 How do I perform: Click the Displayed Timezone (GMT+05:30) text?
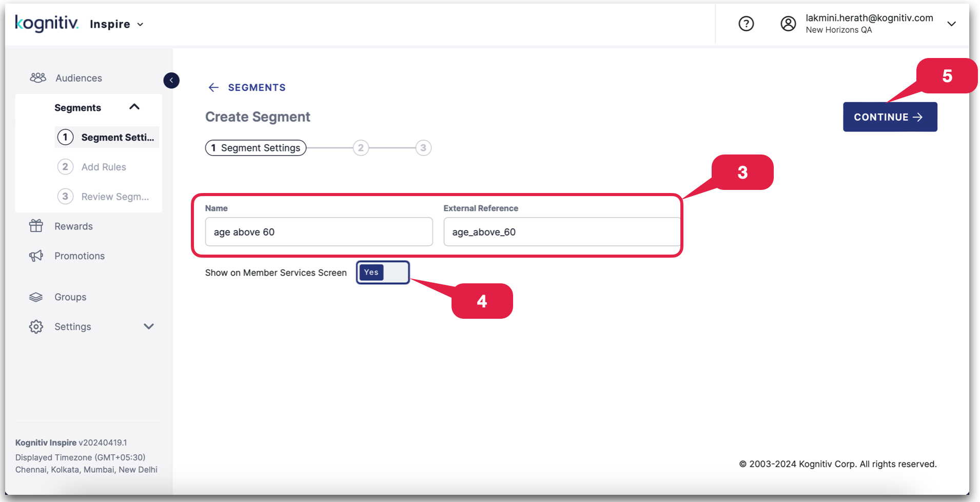[81, 457]
